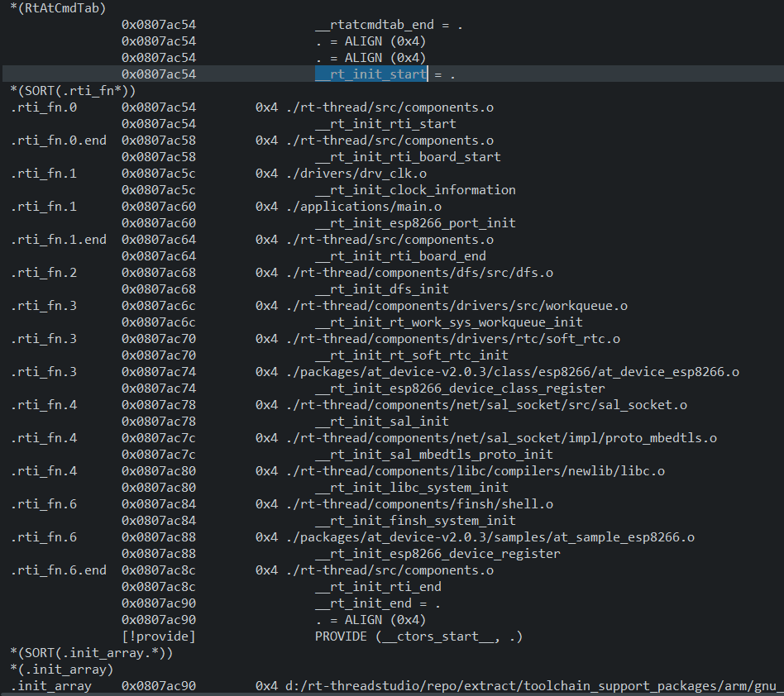
Task: Click the .rti_fn.0 section name
Action: (44, 107)
